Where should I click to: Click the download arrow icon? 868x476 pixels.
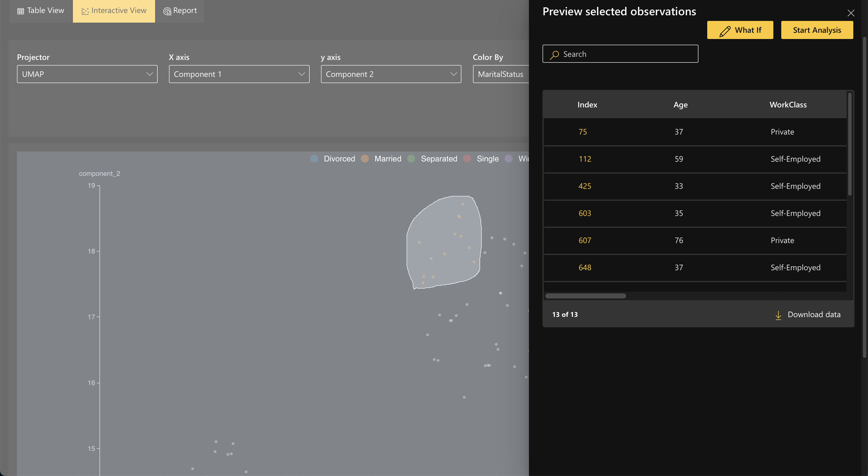click(x=778, y=315)
